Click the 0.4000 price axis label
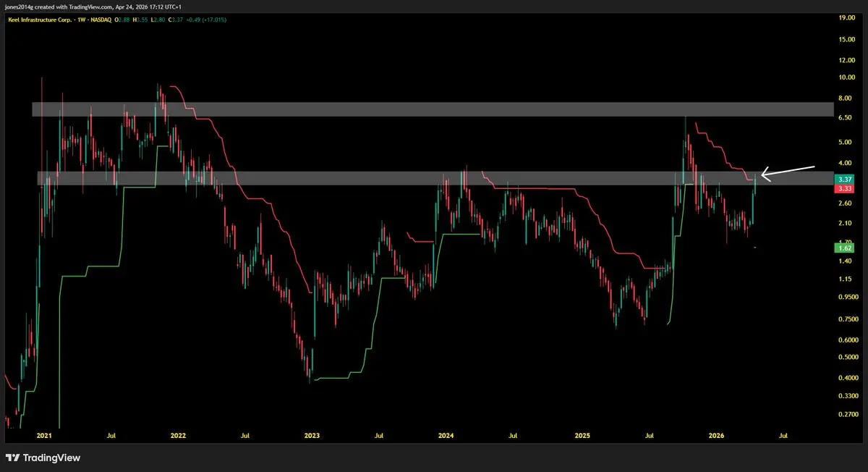 point(850,378)
